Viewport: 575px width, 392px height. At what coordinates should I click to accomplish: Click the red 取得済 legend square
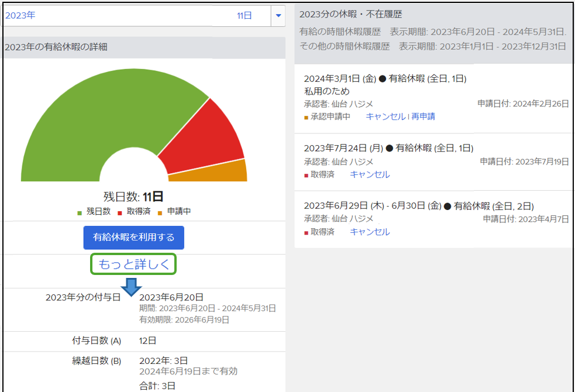pyautogui.click(x=120, y=212)
